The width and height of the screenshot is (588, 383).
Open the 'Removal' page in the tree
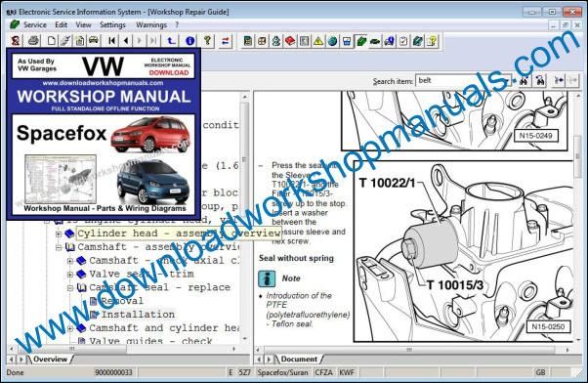[x=122, y=301]
